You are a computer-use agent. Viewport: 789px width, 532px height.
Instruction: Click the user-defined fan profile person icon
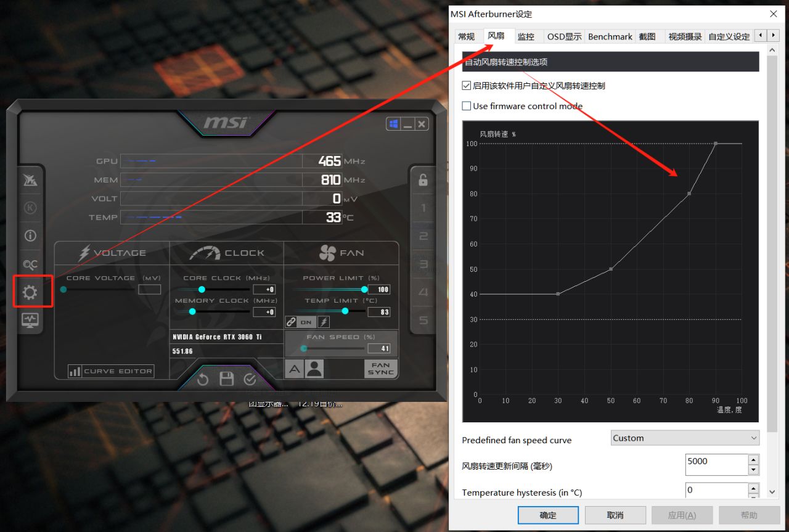[314, 369]
